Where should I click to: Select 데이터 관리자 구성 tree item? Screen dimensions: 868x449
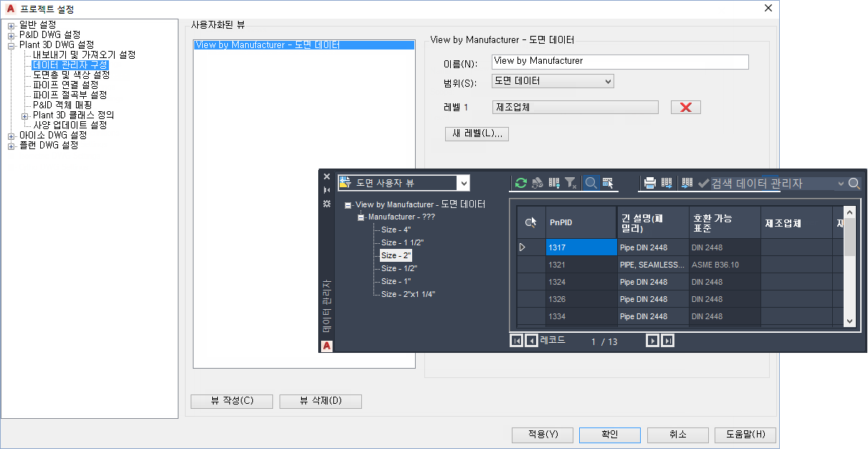pyautogui.click(x=70, y=65)
